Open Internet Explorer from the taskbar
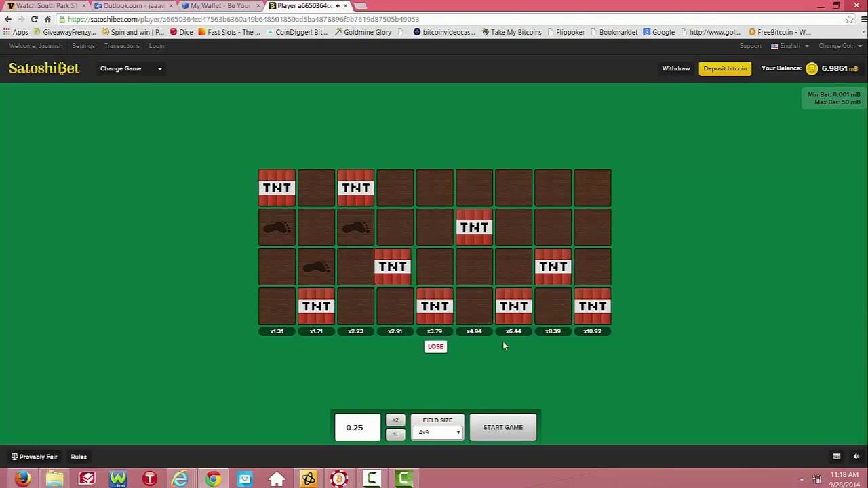The image size is (868, 488). 180,479
